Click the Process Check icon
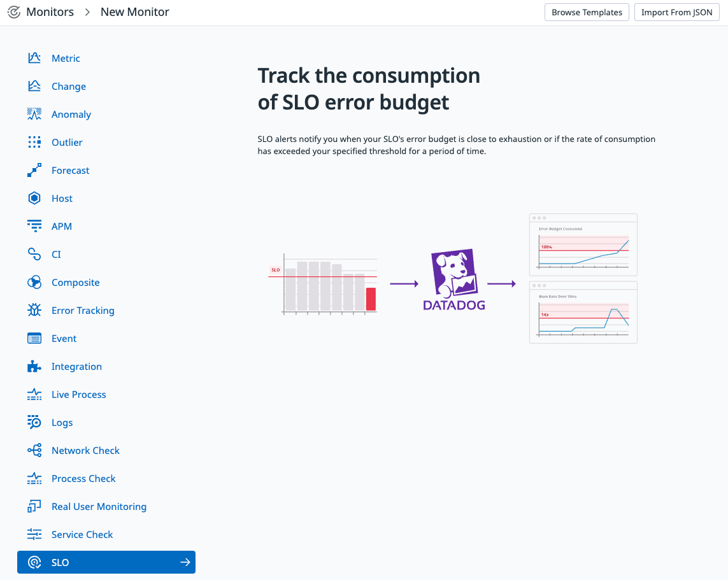 point(34,478)
